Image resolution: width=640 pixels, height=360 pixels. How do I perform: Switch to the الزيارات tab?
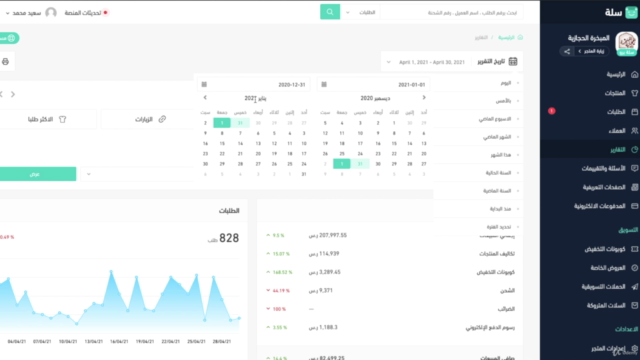148,119
